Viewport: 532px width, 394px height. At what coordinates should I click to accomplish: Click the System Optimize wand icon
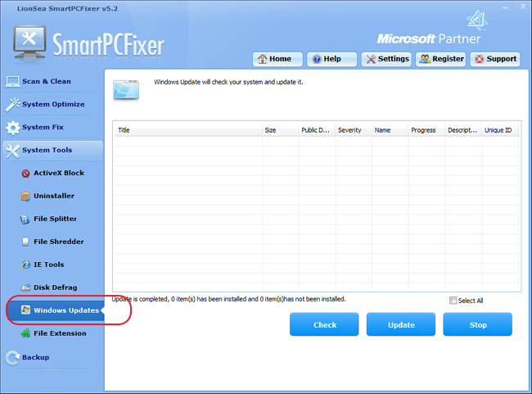[x=12, y=104]
